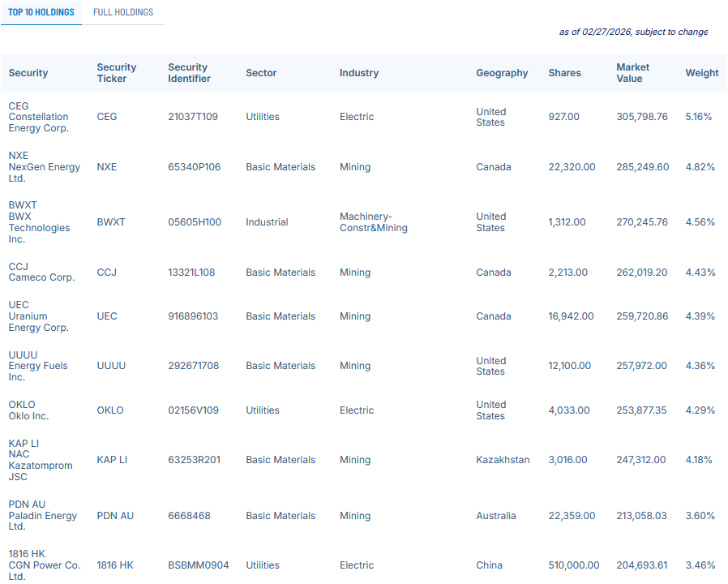Click the Sector column header
728x584 pixels.
261,73
